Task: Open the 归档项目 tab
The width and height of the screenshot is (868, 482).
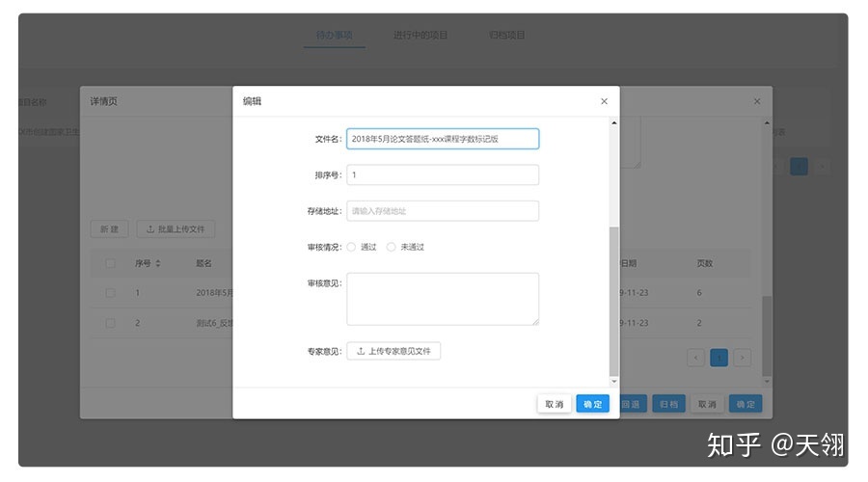Action: [506, 35]
